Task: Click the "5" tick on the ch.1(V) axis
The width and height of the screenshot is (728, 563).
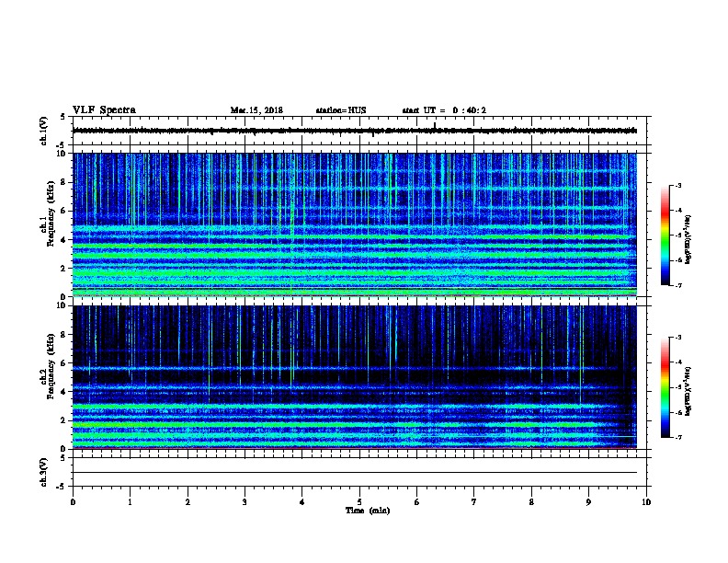Action: coord(63,117)
